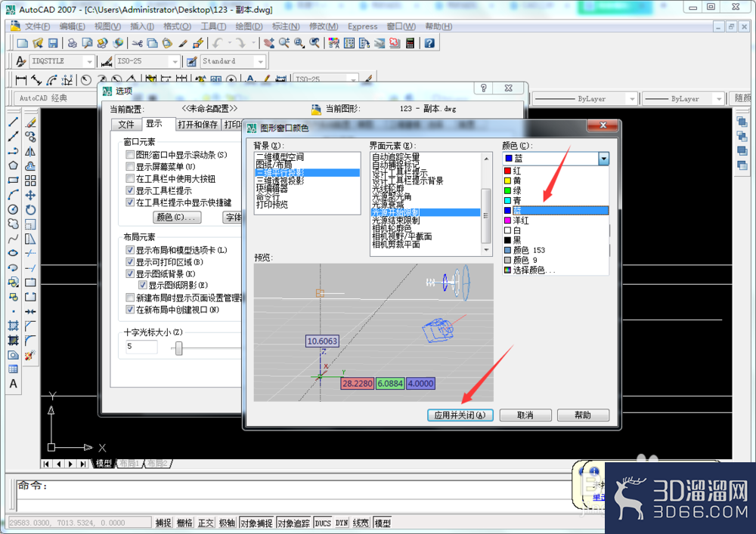The width and height of the screenshot is (756, 534).
Task: Toggle 对象捕捉 status bar button
Action: [256, 523]
